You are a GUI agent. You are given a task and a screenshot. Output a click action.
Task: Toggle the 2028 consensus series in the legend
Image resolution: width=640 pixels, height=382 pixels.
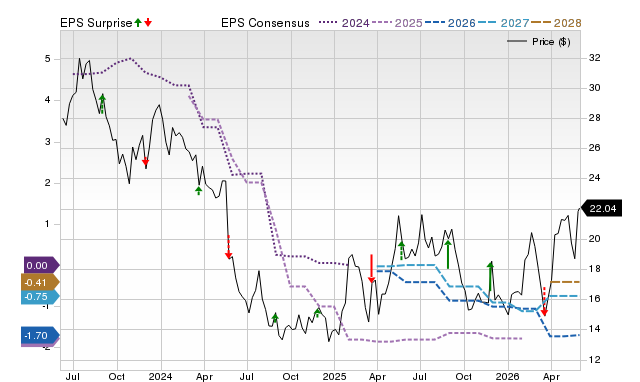tap(556, 23)
